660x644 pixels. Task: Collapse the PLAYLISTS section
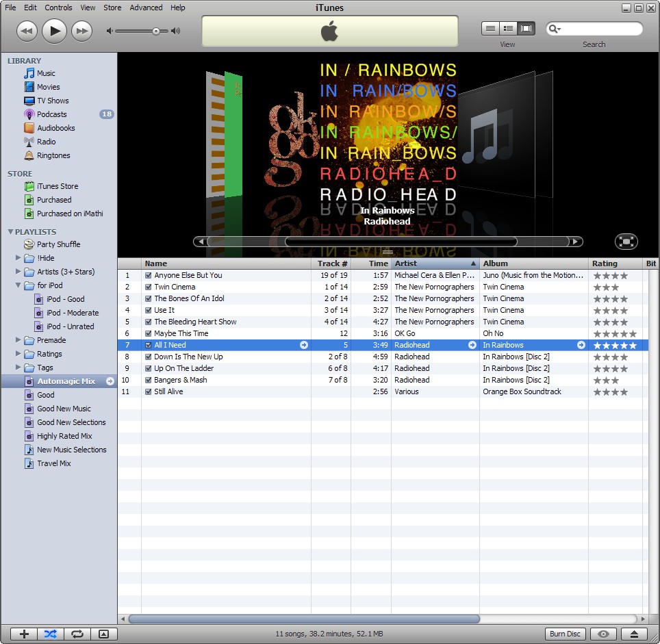[x=10, y=232]
